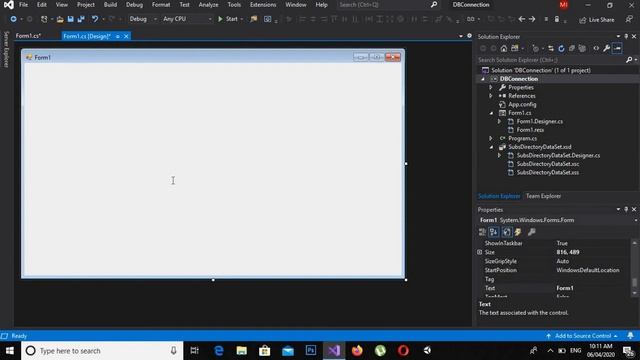Toggle Alphabetical sort in Properties panel
The width and height of the screenshot is (640, 360).
point(493,232)
